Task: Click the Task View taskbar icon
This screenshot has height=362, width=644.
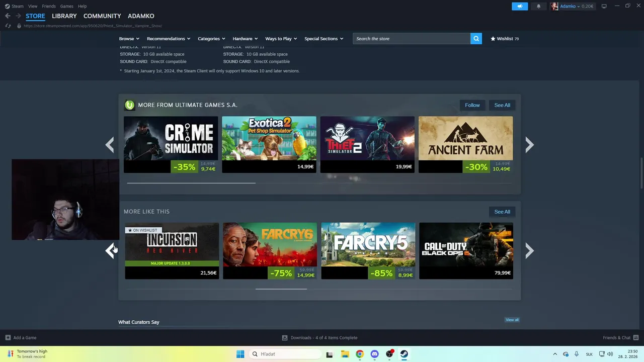Action: (330, 354)
